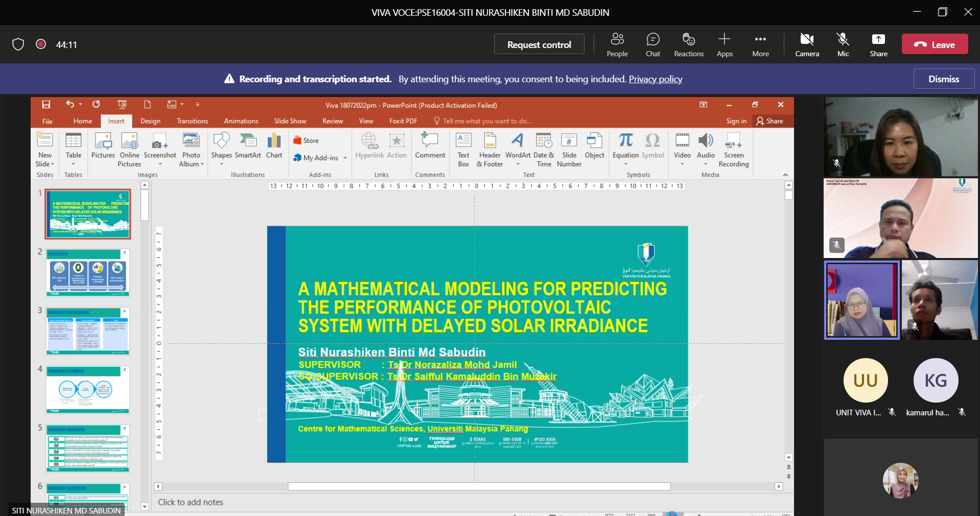
Task: Open the Office Store add-ins
Action: point(306,140)
